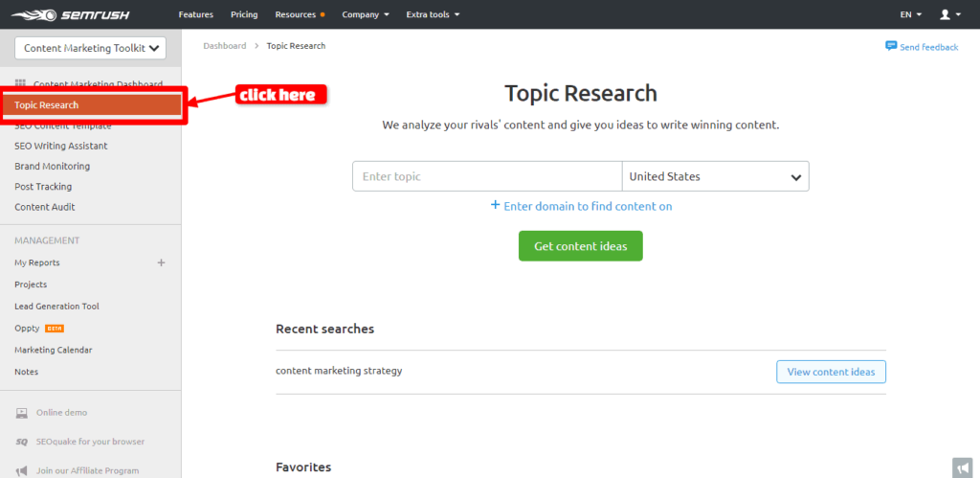Click the Send feedback speech bubble icon
Viewport: 980px width, 478px height.
891,46
